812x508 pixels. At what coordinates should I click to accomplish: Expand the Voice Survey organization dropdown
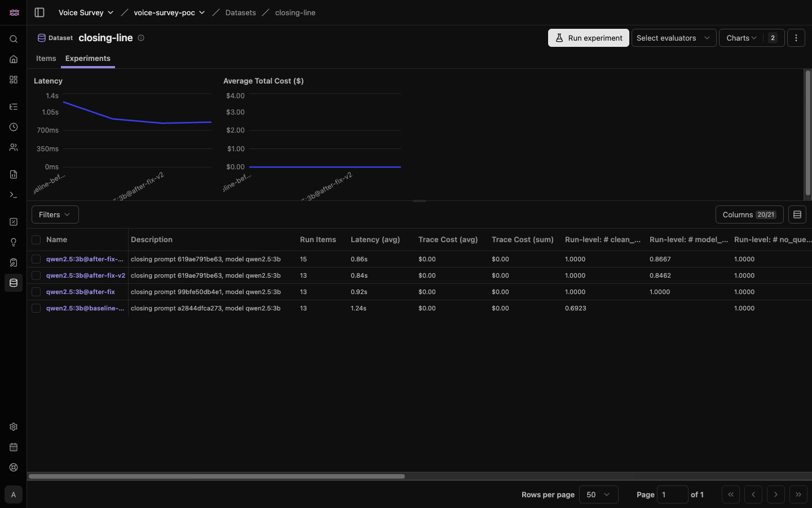pyautogui.click(x=86, y=12)
